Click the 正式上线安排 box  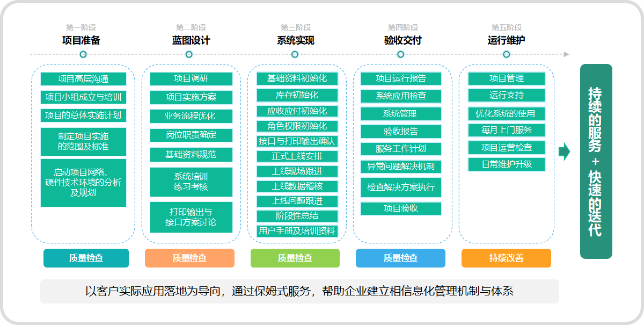click(297, 156)
